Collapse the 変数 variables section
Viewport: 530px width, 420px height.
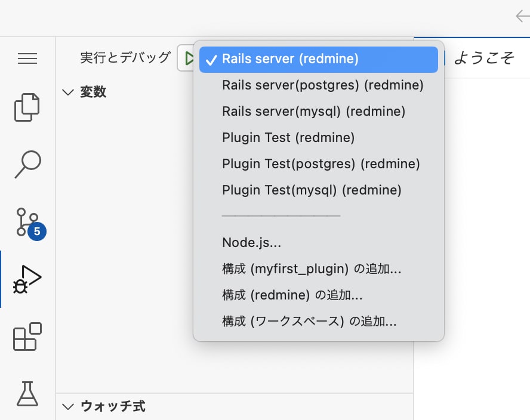[x=67, y=92]
